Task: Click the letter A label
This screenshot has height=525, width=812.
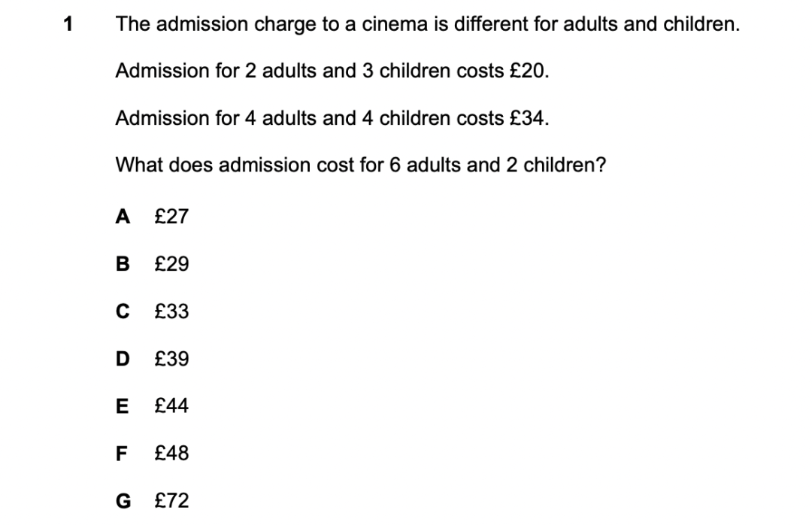Action: [123, 217]
